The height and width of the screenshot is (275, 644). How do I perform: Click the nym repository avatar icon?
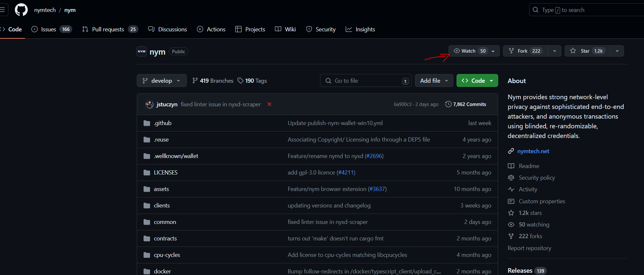[x=142, y=51]
